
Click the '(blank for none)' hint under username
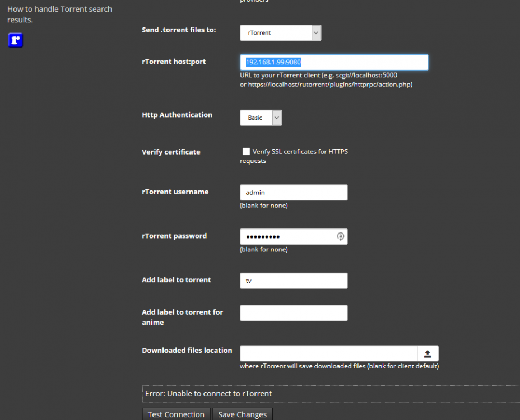(264, 206)
